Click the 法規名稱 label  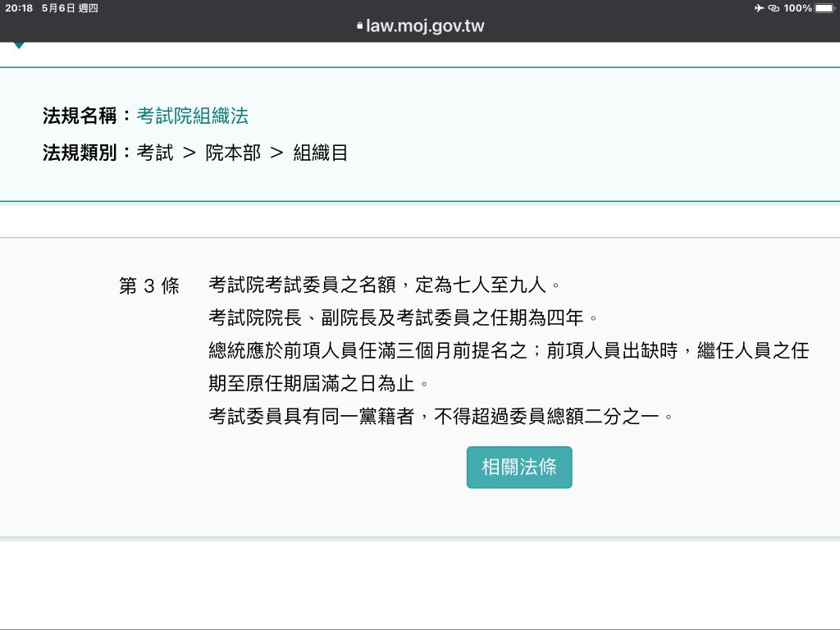(x=80, y=116)
